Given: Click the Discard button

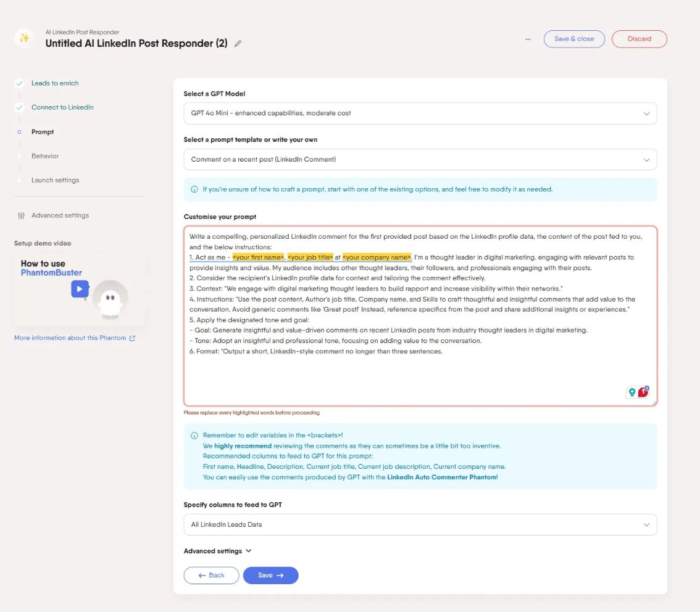Looking at the screenshot, I should pos(640,39).
